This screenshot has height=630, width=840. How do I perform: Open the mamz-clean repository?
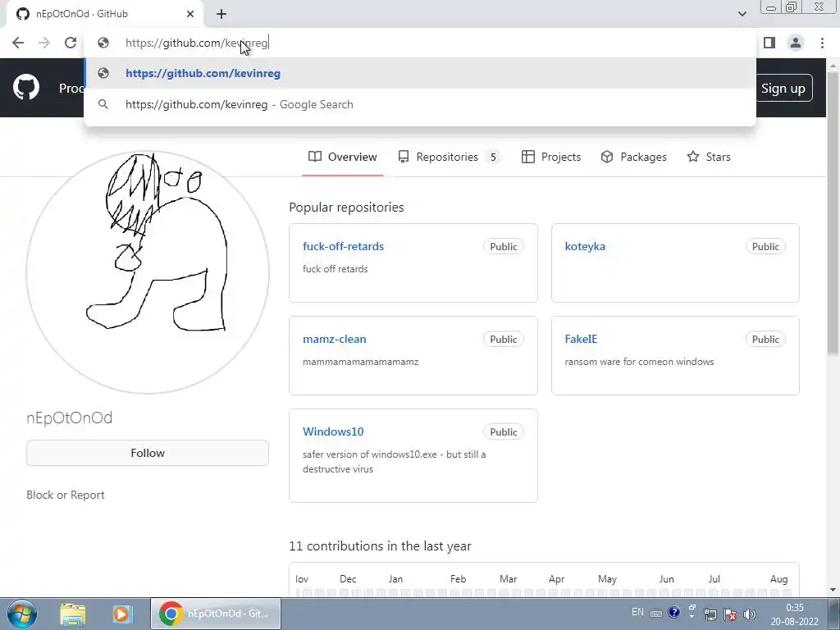tap(335, 339)
